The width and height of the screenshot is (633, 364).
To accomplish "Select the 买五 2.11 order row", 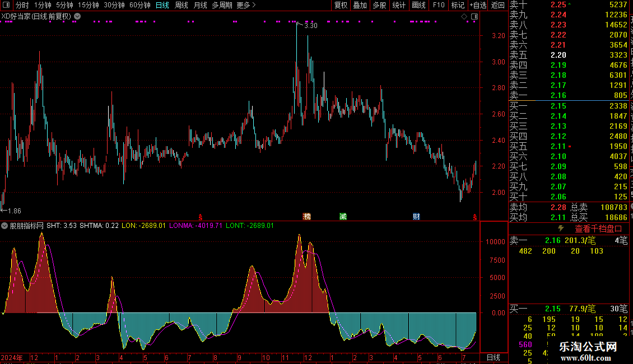I will (569, 146).
